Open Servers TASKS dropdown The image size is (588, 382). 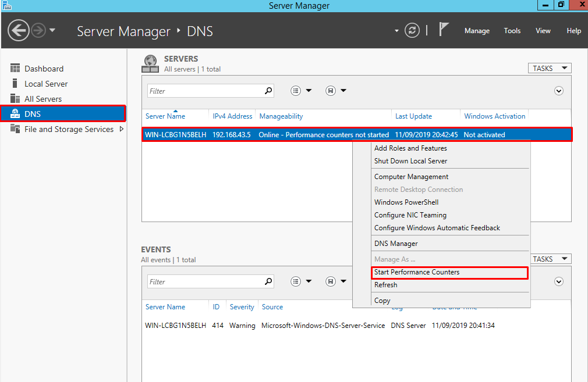pyautogui.click(x=550, y=68)
